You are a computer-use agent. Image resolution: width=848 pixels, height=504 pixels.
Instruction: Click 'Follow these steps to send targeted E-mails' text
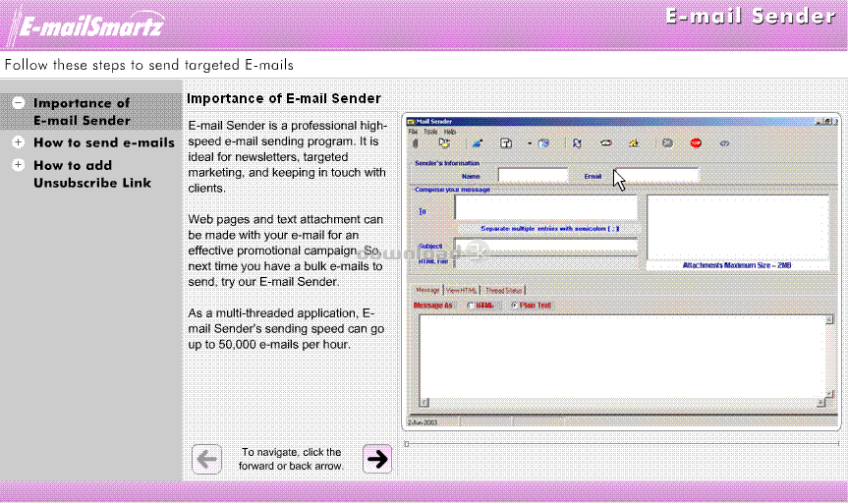click(x=148, y=66)
